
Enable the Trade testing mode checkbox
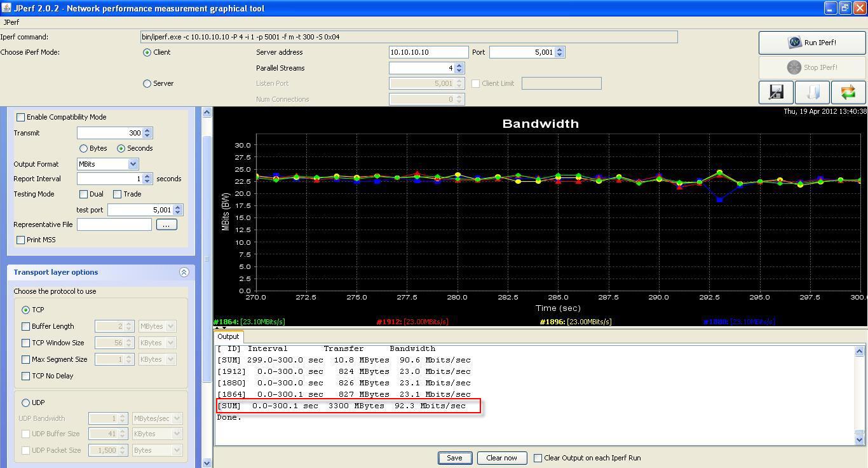pos(117,194)
